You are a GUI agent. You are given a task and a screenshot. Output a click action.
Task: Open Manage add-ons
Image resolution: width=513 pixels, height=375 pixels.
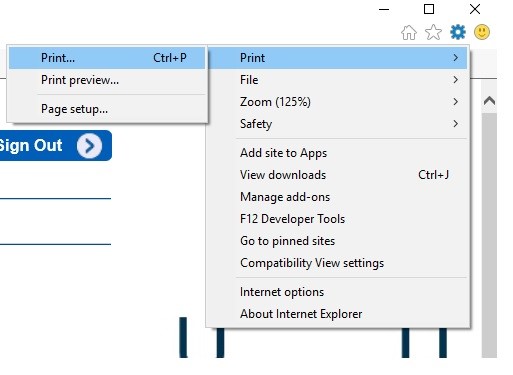[338, 197]
